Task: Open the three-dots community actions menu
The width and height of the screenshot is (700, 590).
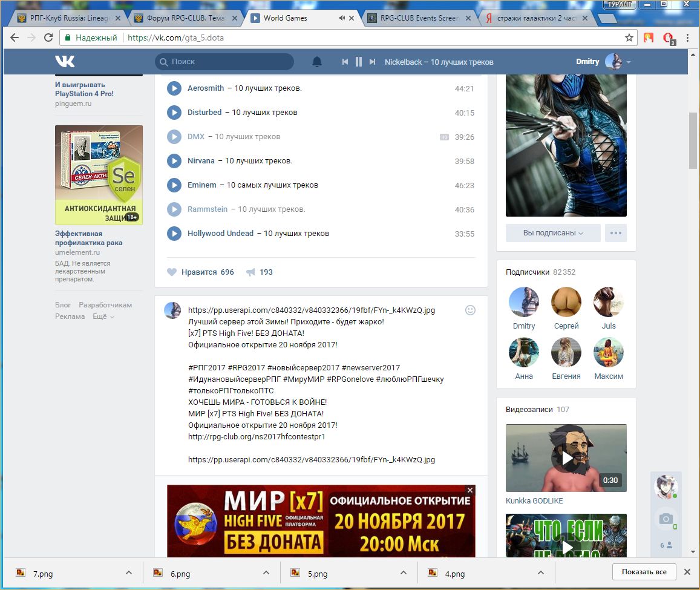Action: coord(616,233)
